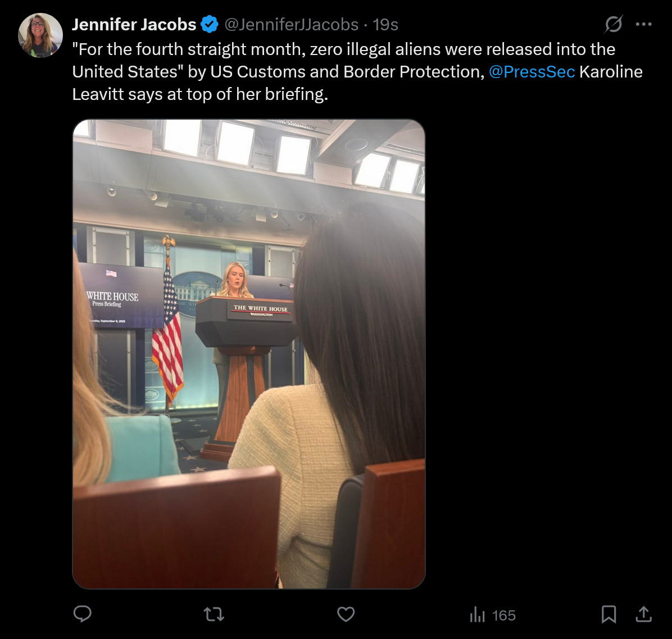The width and height of the screenshot is (672, 639).
Task: Like the post with the heart
Action: coord(346,615)
